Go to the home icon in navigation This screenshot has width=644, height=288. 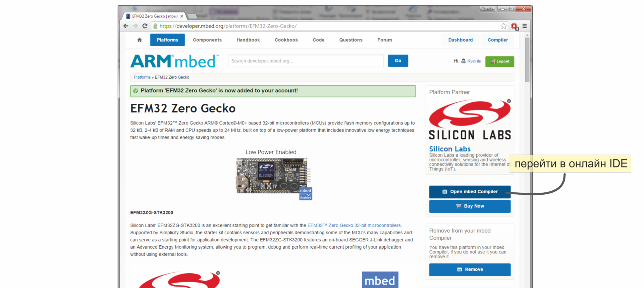[x=140, y=40]
